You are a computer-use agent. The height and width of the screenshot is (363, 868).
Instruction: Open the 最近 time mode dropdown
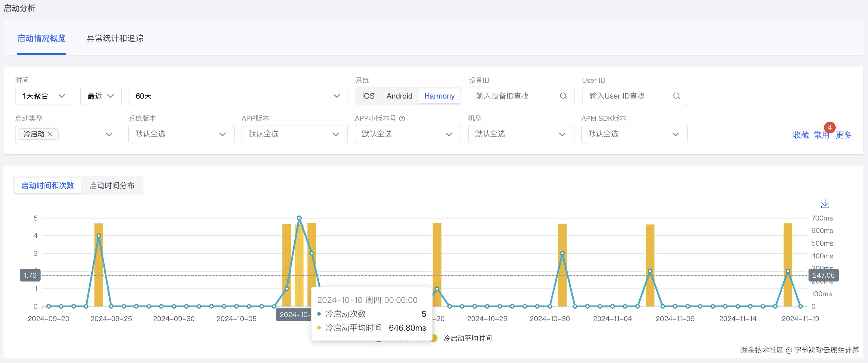(101, 96)
